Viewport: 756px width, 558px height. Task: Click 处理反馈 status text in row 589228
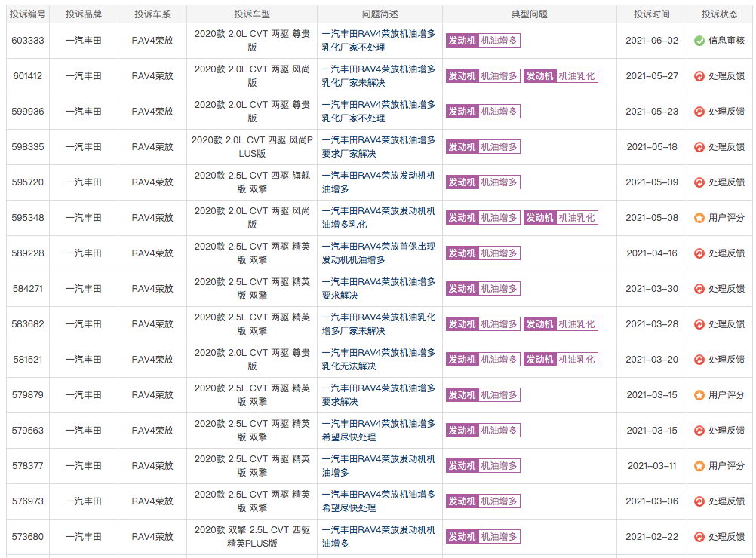(x=727, y=253)
